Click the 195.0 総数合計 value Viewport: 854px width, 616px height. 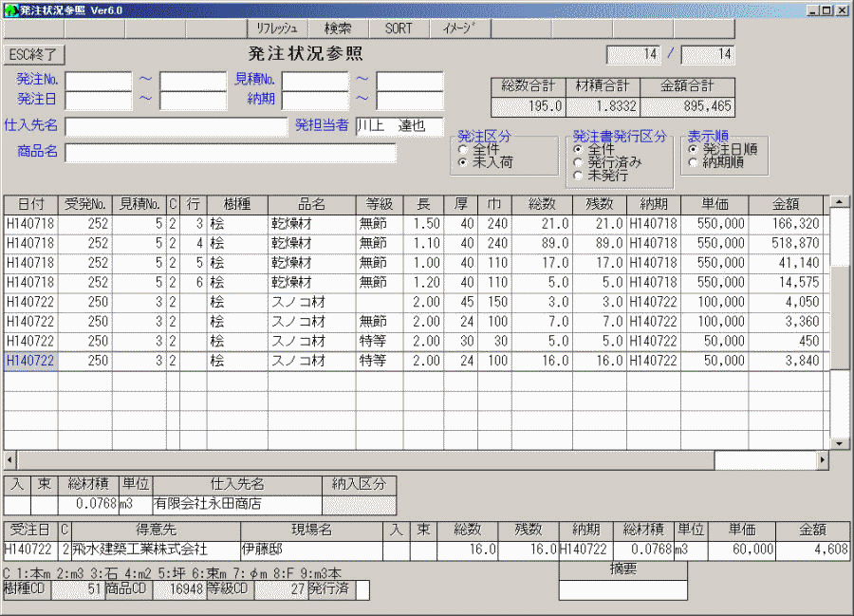coord(529,106)
